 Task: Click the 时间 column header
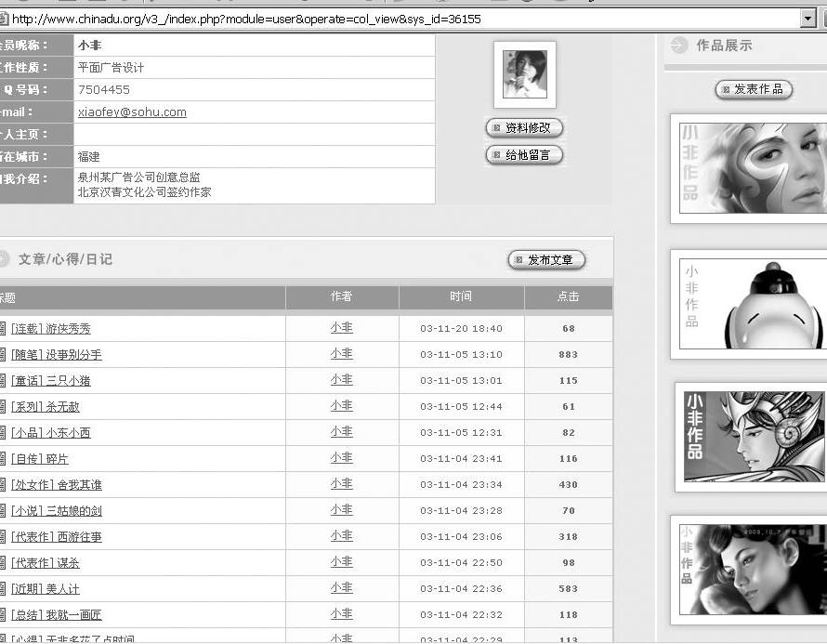point(461,296)
